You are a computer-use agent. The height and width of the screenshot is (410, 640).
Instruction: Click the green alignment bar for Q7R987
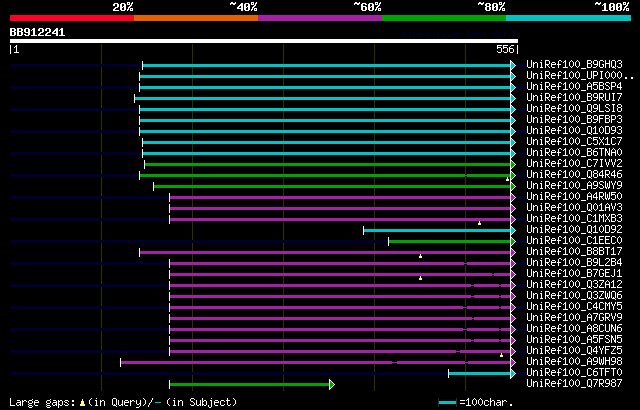click(x=249, y=384)
